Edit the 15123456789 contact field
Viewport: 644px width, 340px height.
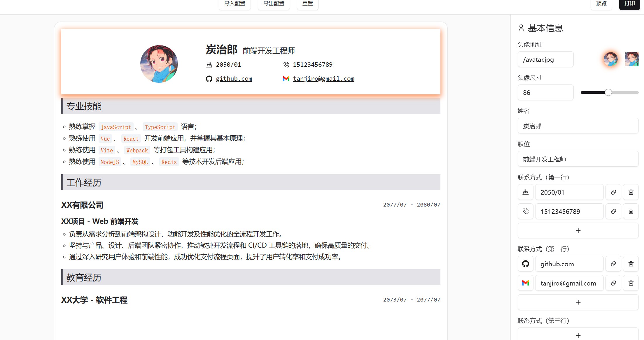pyautogui.click(x=569, y=212)
